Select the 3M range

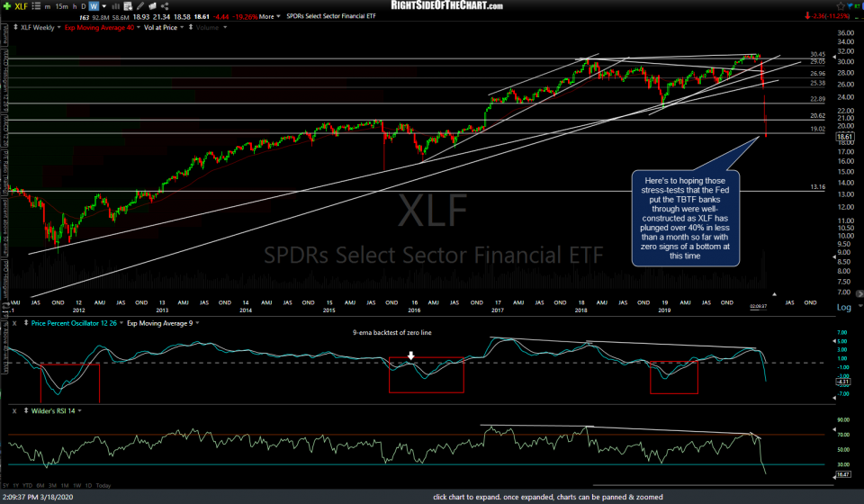pos(52,485)
